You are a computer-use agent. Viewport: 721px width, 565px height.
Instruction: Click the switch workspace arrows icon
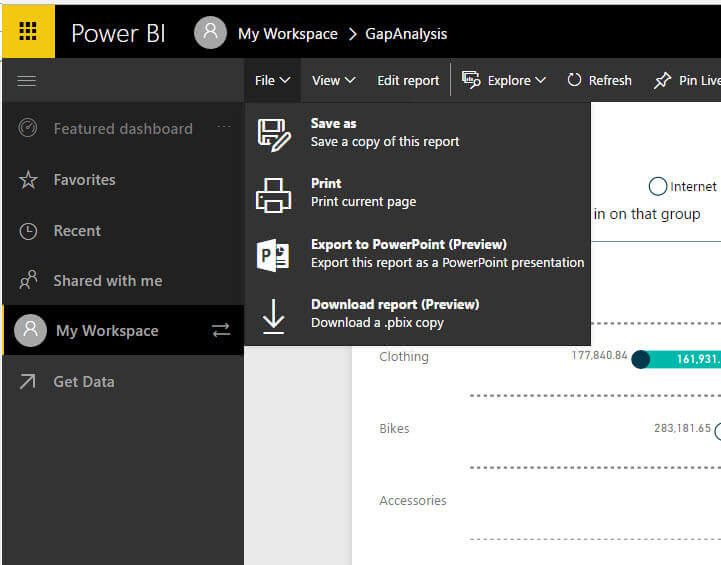click(x=221, y=330)
